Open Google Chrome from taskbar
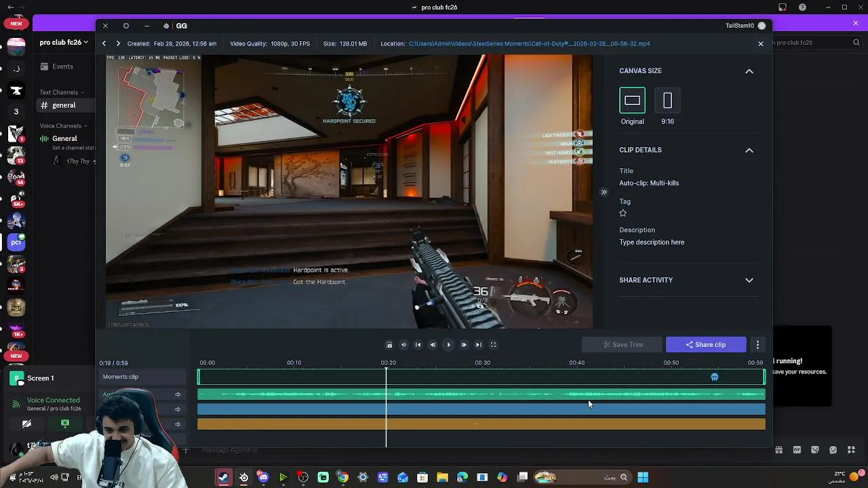The height and width of the screenshot is (488, 868). coord(343,477)
